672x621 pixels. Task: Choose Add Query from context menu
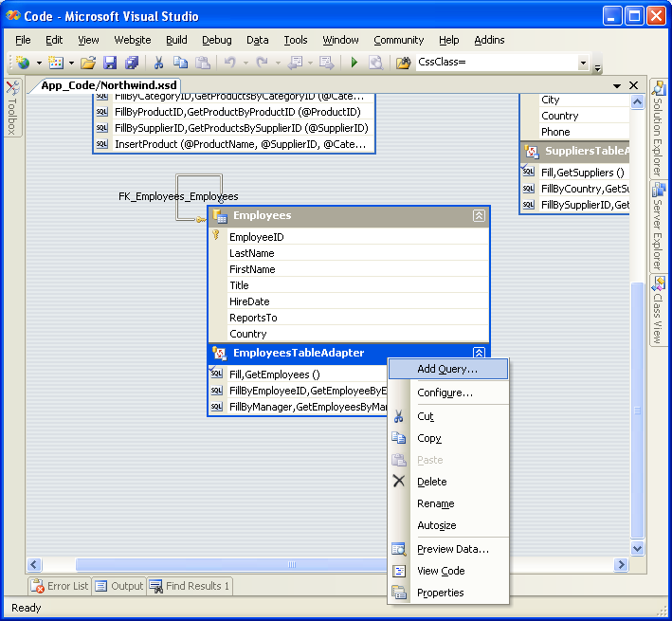pos(446,369)
